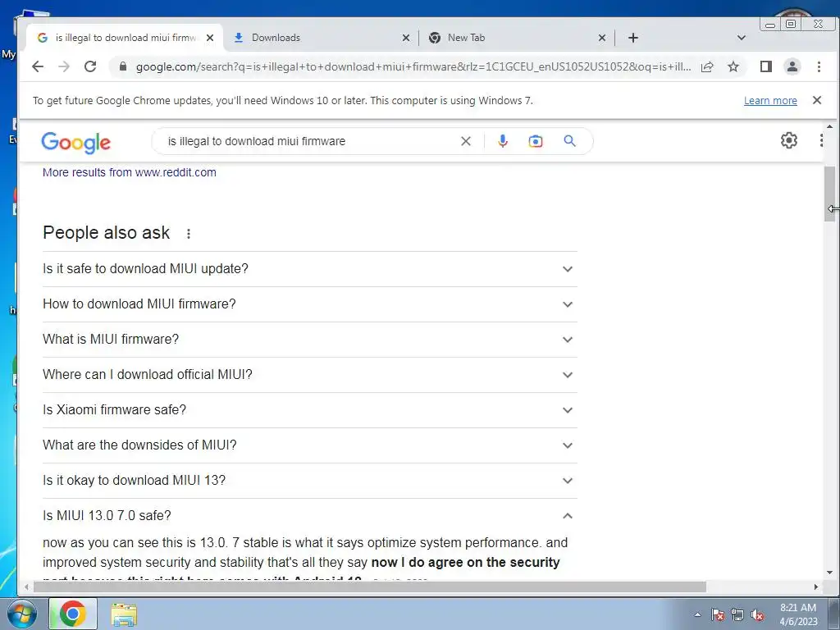Close the Downloads tab
The width and height of the screenshot is (840, 630).
pos(406,38)
